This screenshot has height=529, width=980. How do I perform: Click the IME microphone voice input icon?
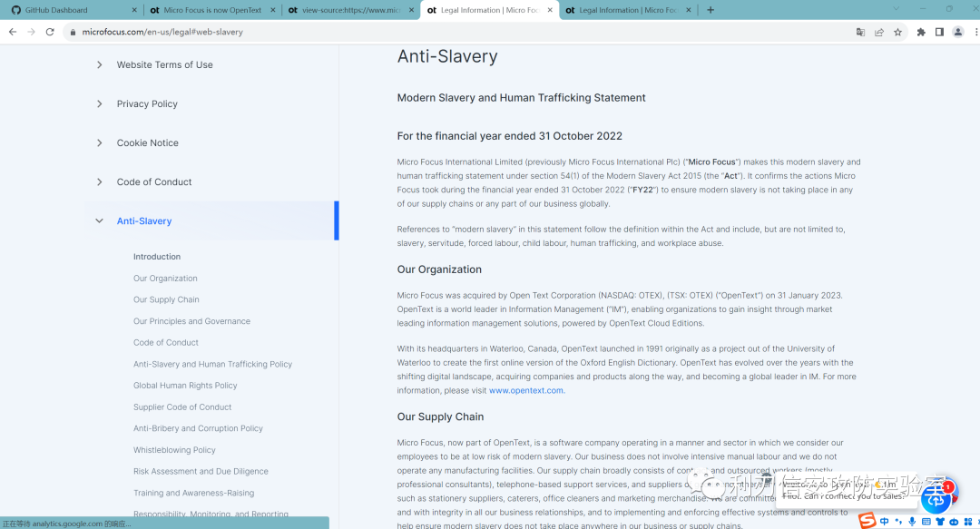tap(913, 522)
